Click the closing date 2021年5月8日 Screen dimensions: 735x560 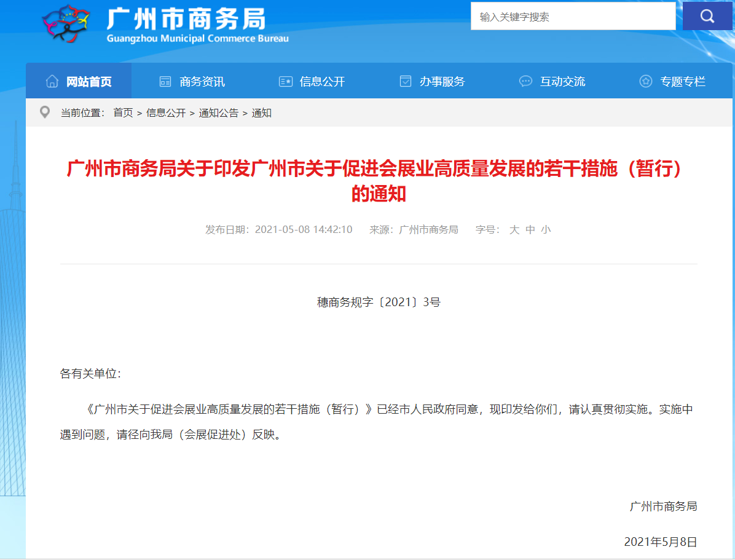(x=661, y=542)
